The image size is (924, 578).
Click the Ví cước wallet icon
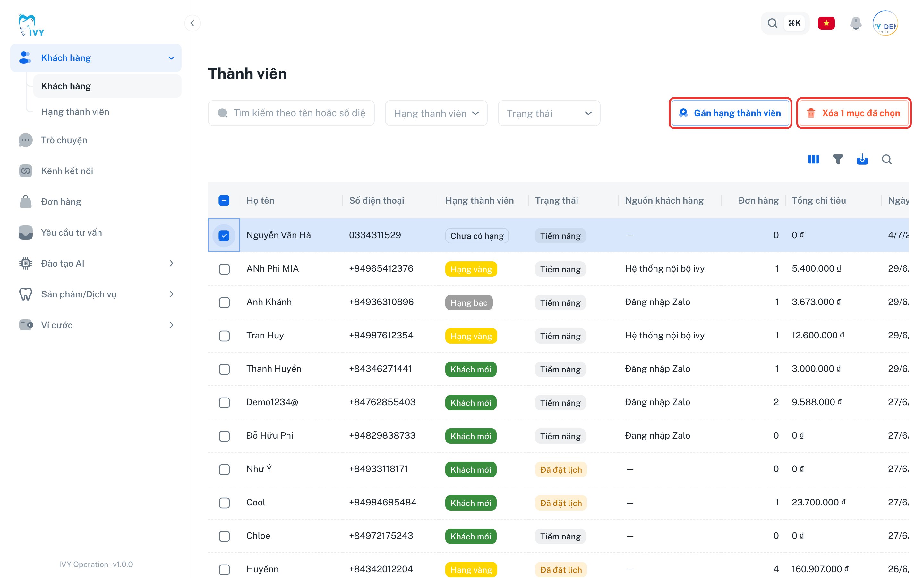[26, 325]
